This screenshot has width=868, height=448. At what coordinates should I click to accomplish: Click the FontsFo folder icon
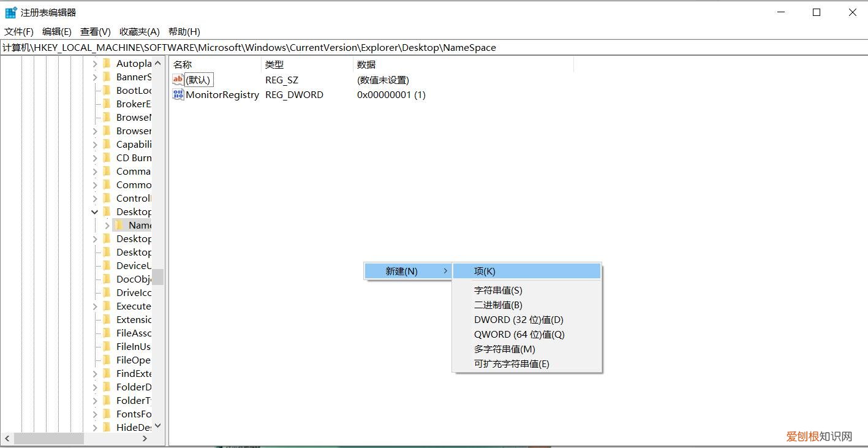pyautogui.click(x=107, y=414)
